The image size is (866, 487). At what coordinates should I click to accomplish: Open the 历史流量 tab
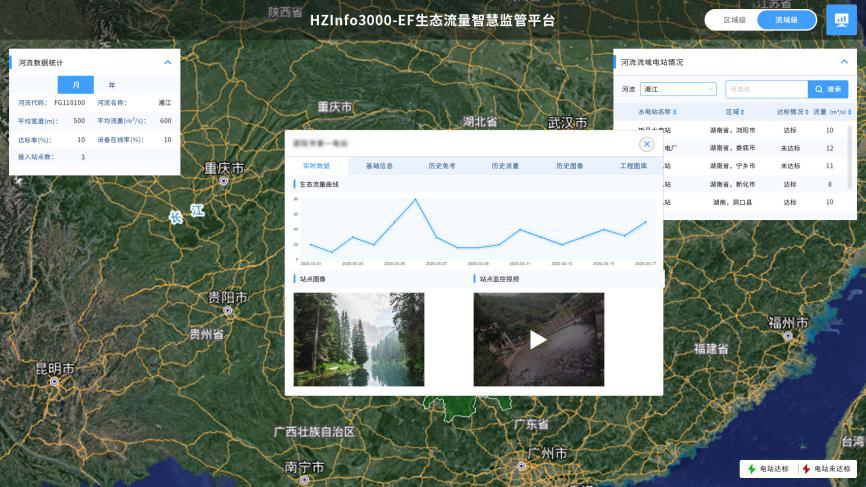505,166
